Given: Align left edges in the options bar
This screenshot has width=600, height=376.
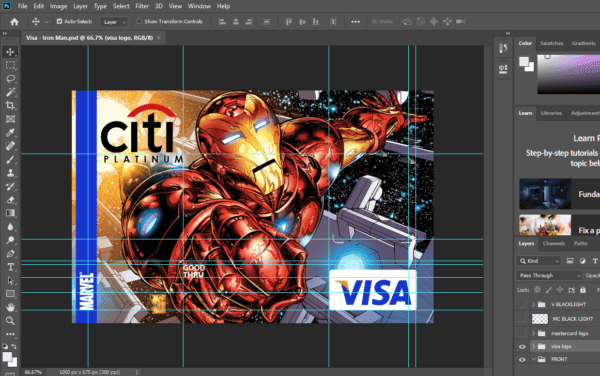Looking at the screenshot, I should 222,22.
